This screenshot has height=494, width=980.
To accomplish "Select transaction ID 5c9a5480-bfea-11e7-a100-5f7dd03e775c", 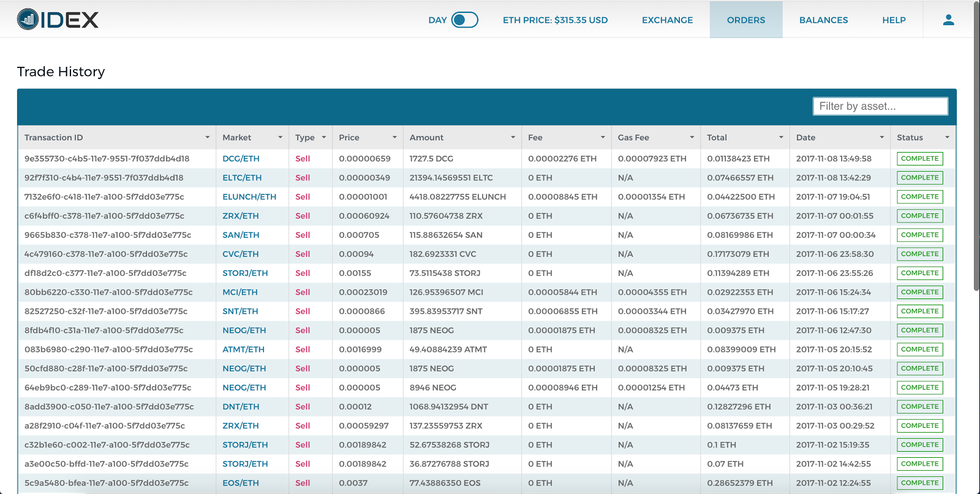I will (x=107, y=483).
